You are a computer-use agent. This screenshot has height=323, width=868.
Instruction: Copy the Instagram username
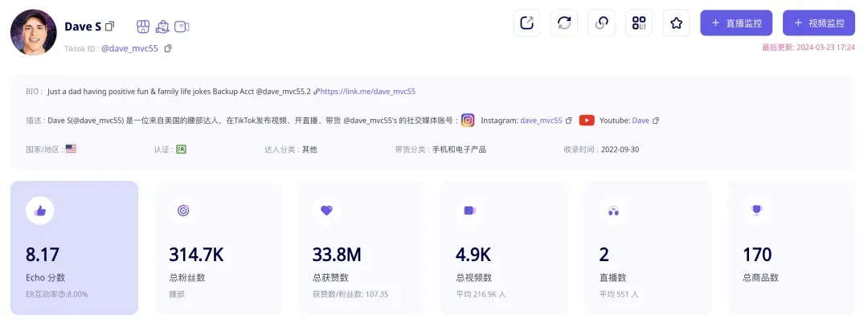(x=569, y=121)
